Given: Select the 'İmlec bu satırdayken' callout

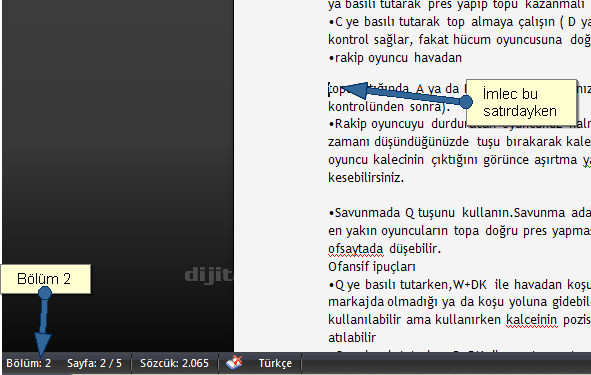Looking at the screenshot, I should coord(522,102).
